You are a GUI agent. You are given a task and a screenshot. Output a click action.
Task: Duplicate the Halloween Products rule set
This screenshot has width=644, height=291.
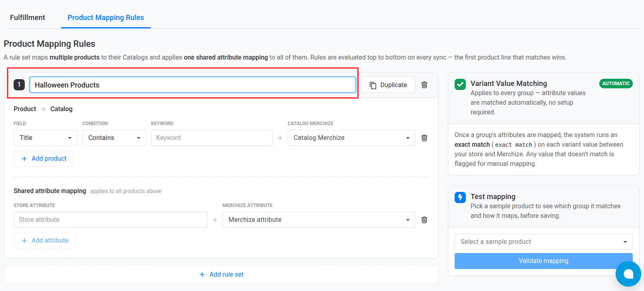(x=388, y=85)
